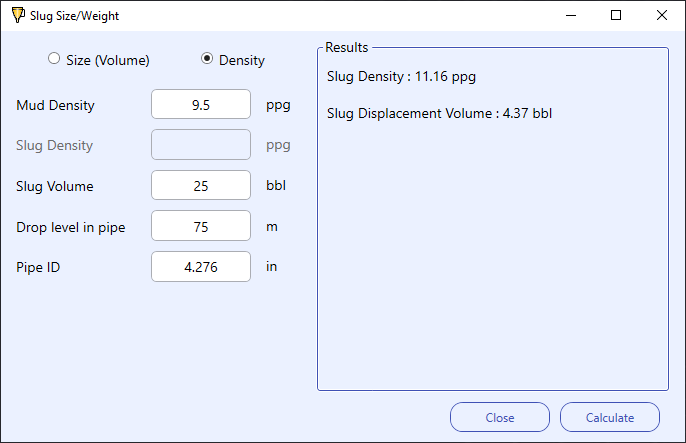This screenshot has height=443, width=686.
Task: Click the Close button at bottom
Action: tap(500, 417)
